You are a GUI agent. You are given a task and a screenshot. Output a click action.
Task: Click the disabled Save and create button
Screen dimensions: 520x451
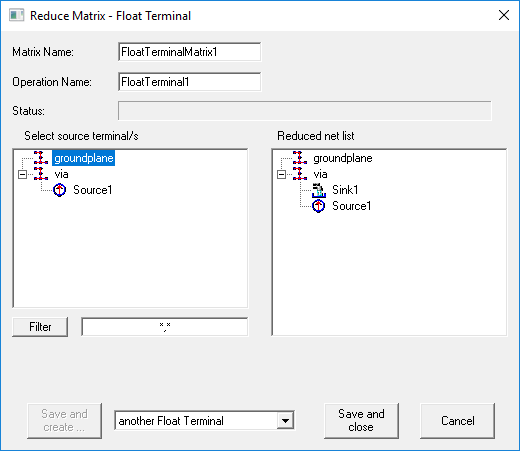click(x=64, y=421)
